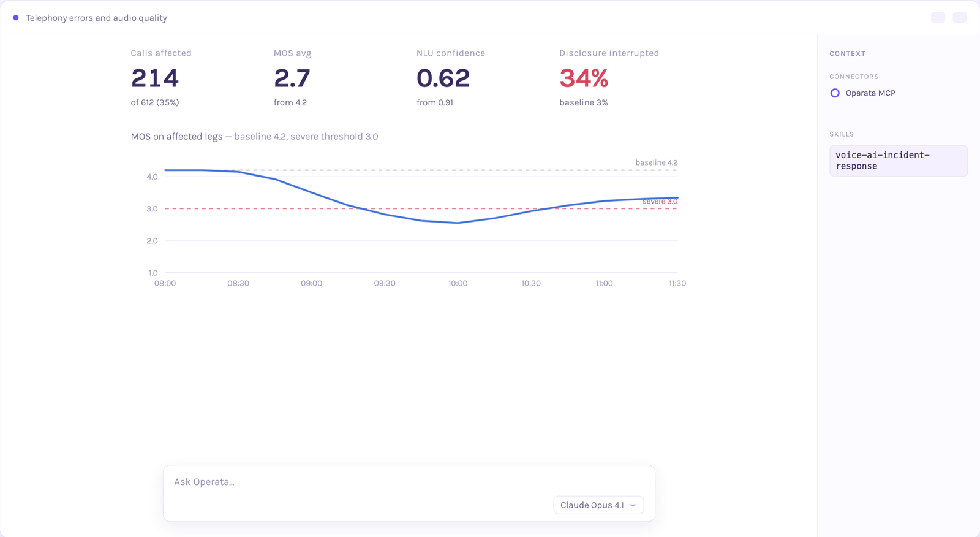Click the purple status dot beside the title
The image size is (980, 537).
[x=16, y=18]
